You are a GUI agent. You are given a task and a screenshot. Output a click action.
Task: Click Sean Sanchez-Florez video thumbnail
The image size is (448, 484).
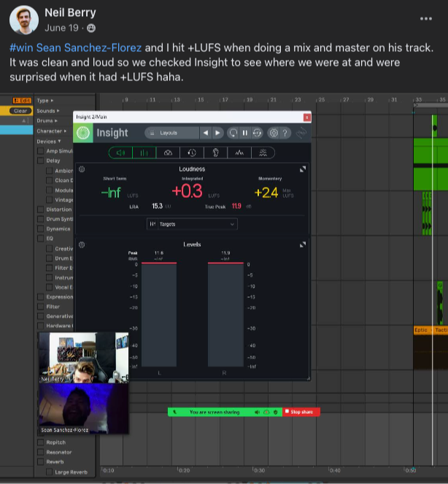tap(82, 406)
